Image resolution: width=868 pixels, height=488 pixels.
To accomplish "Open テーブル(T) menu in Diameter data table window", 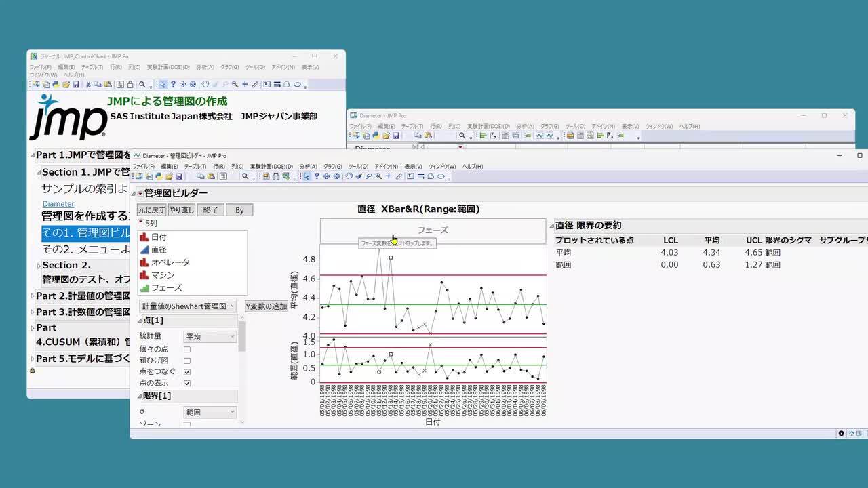I will [x=412, y=126].
